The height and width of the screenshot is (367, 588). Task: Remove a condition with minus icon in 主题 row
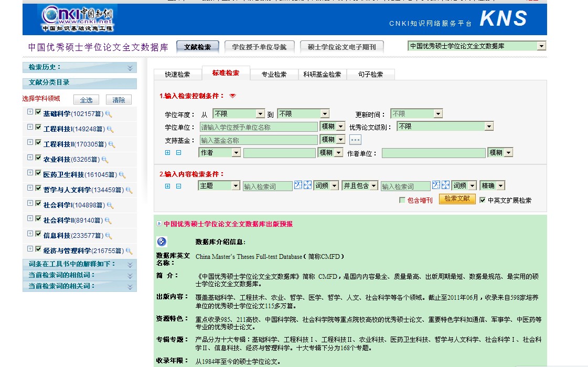(x=178, y=186)
